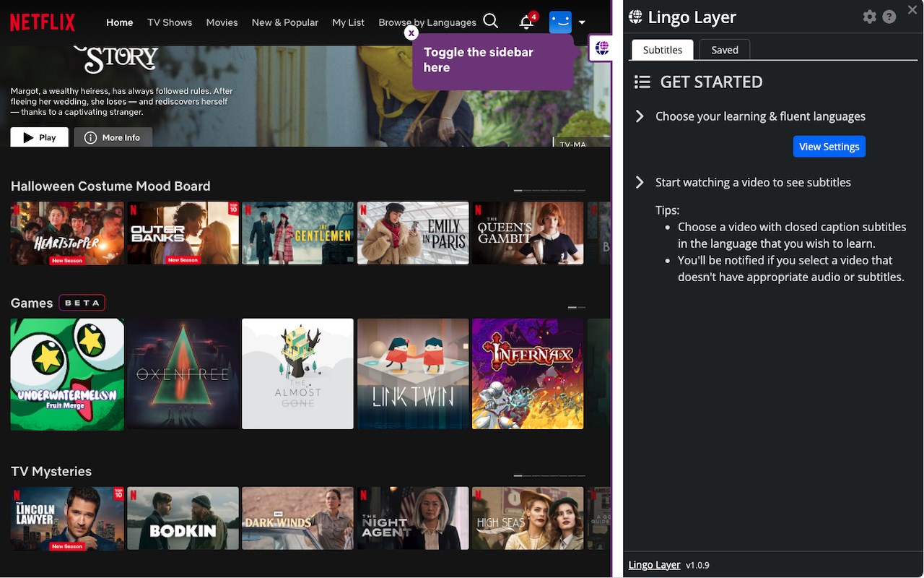Open the Outer Banks thumbnail
Viewport: 924px width, 578px height.
(183, 233)
